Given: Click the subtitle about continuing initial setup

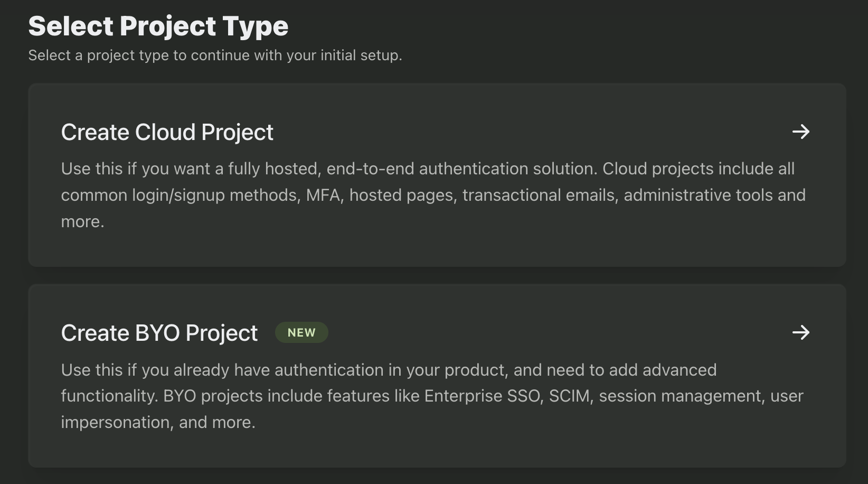Looking at the screenshot, I should point(215,55).
